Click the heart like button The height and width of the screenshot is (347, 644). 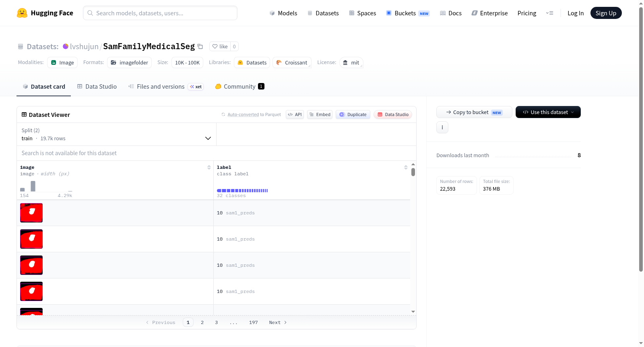(220, 46)
